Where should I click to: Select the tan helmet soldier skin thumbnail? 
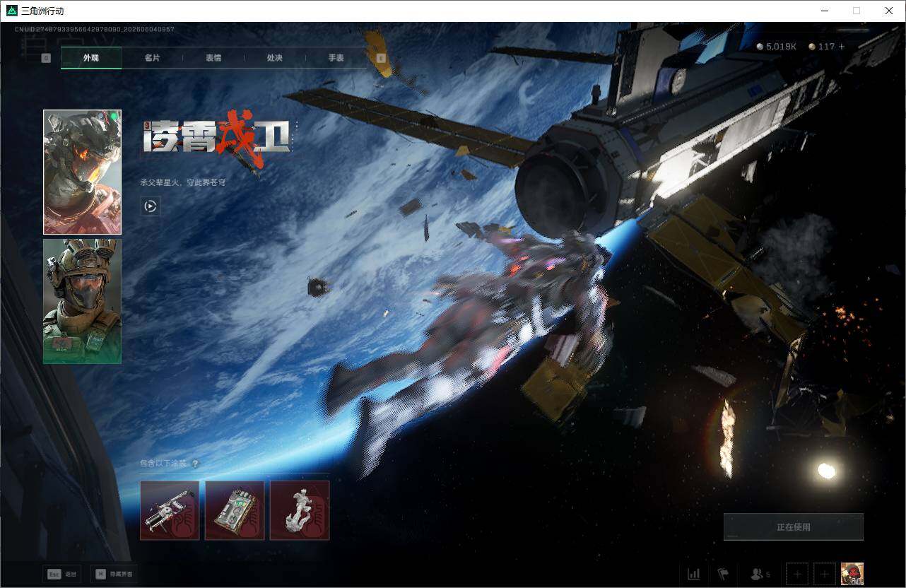[82, 301]
